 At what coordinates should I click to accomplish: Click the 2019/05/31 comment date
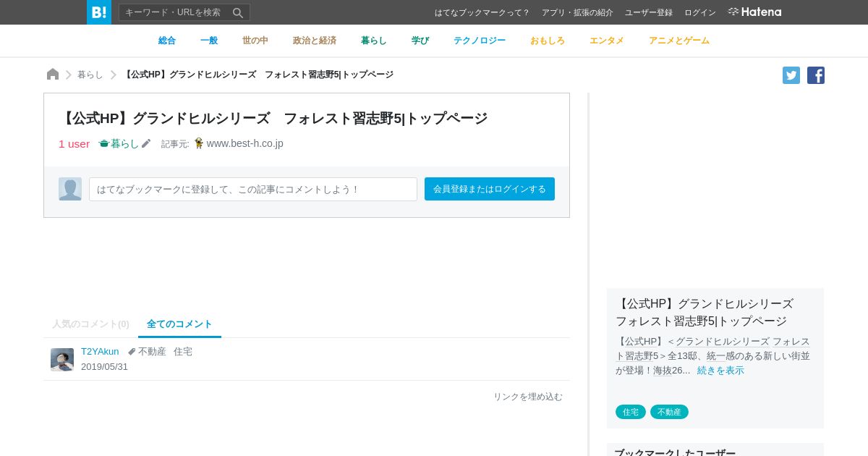click(x=104, y=366)
